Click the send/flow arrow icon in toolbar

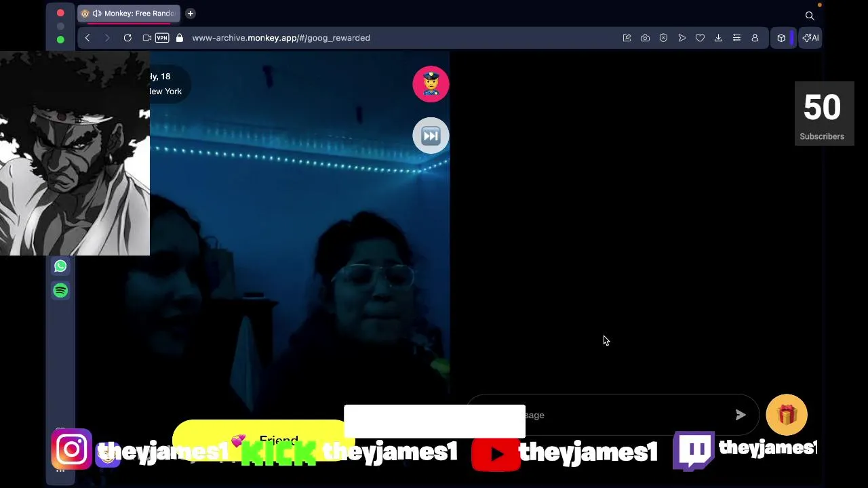tap(682, 38)
